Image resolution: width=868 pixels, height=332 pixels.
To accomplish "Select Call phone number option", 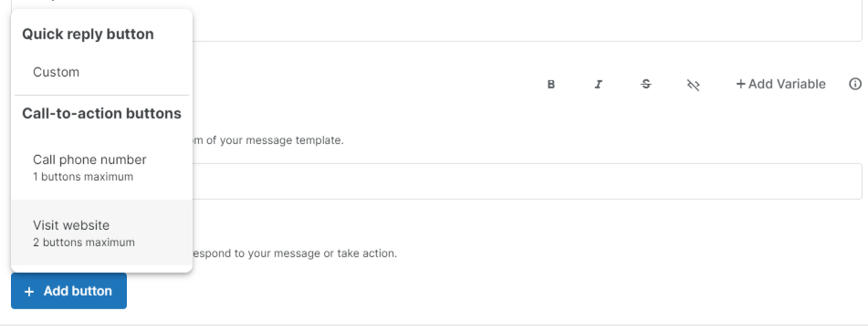I will 102,167.
